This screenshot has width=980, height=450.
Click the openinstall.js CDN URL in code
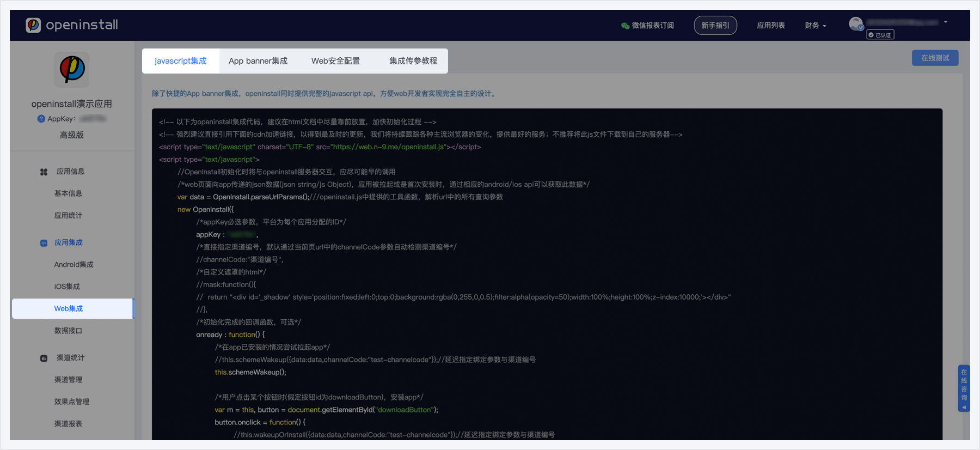(x=389, y=147)
